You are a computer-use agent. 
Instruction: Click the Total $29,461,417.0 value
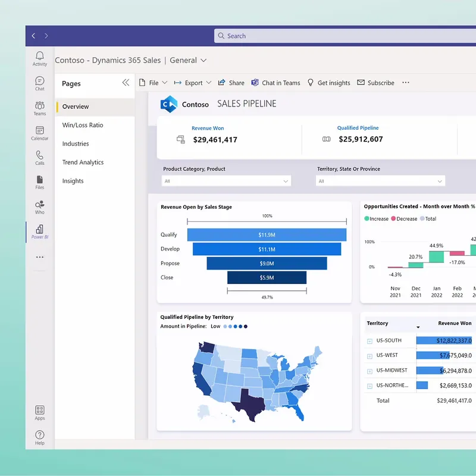tap(454, 400)
